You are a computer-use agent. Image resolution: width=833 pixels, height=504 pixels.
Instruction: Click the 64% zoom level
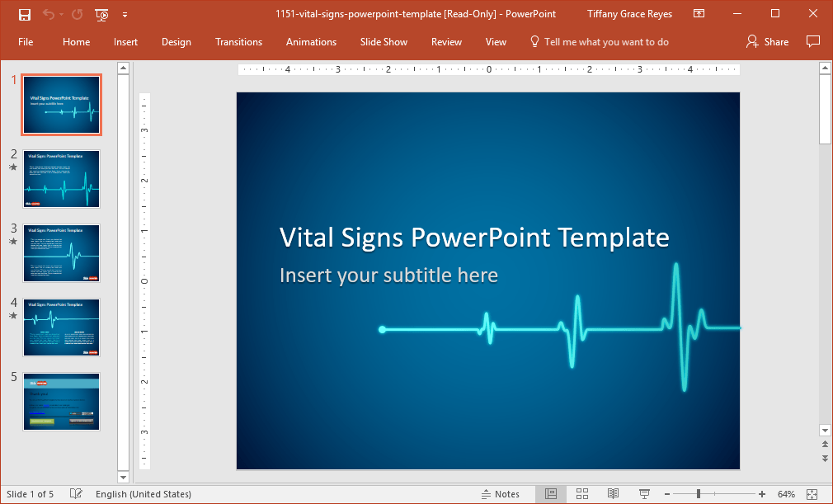pos(786,494)
